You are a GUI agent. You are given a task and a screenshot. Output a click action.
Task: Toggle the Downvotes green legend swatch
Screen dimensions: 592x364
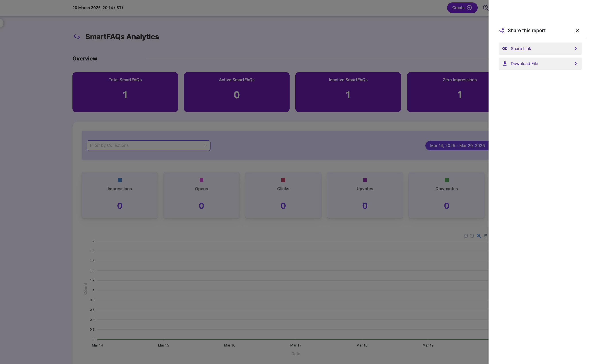[446, 180]
